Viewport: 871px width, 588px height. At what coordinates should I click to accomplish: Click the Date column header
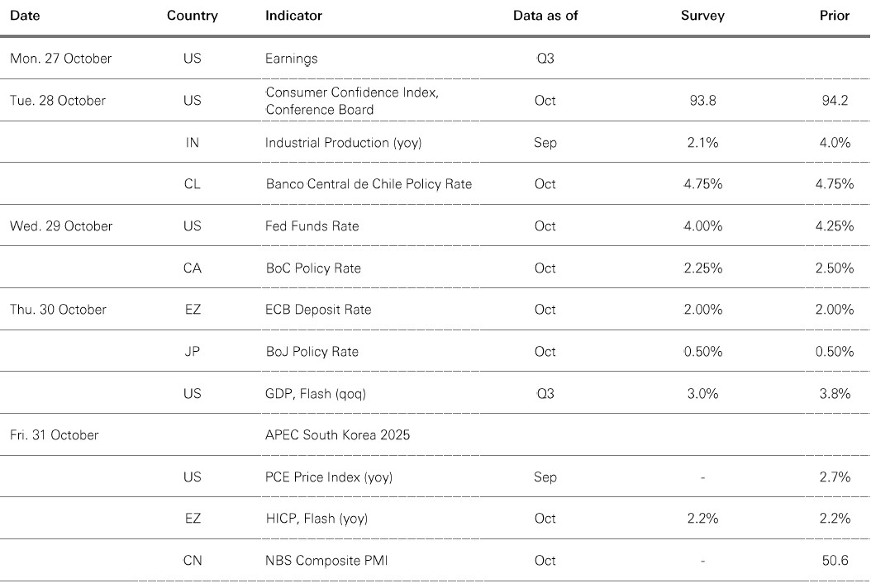point(25,16)
